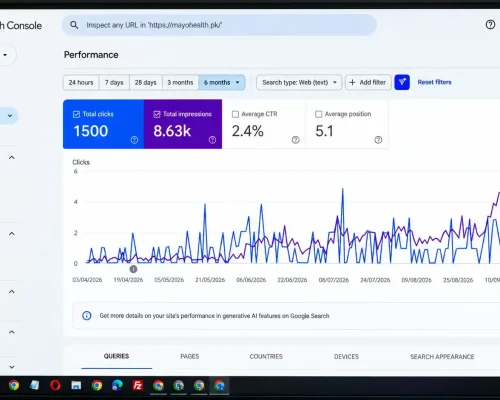The height and width of the screenshot is (400, 500).
Task: Open the generative AI features details message
Action: pyautogui.click(x=214, y=316)
